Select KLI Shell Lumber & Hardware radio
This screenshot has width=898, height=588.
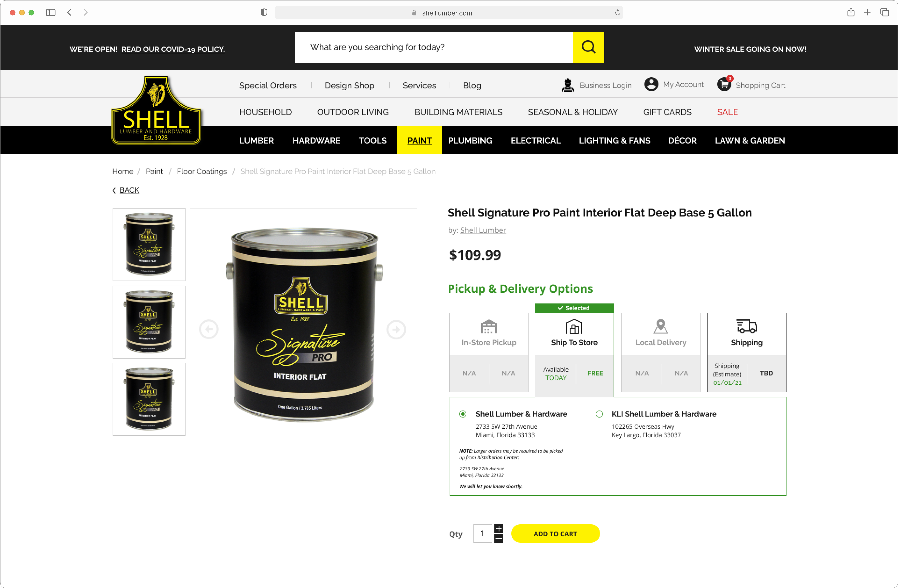point(599,414)
